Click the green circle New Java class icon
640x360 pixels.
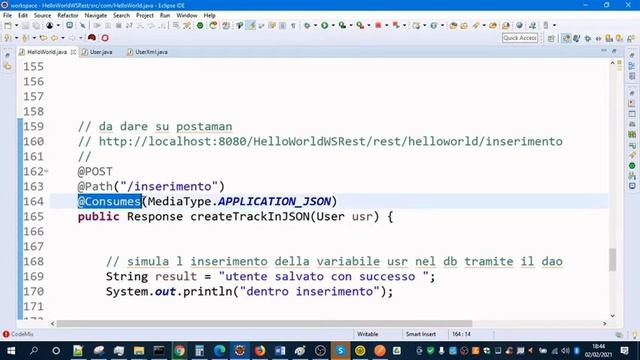pos(200,25)
